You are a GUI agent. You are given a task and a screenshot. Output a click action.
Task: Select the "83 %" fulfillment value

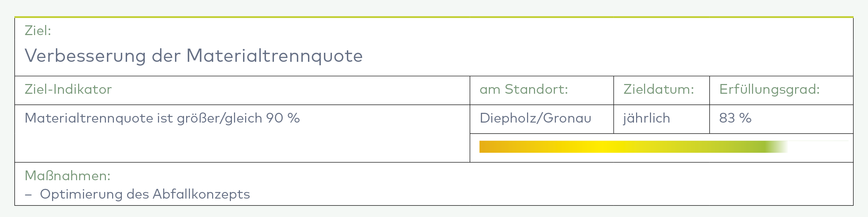735,118
